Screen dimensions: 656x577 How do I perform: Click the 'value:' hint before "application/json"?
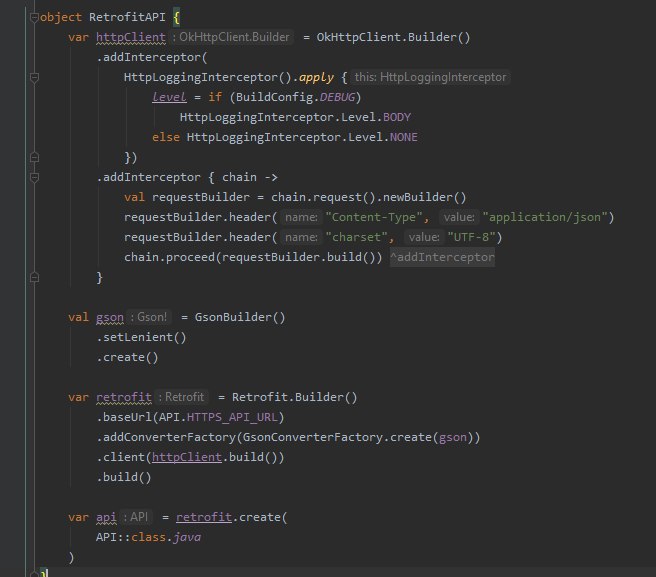tap(459, 217)
